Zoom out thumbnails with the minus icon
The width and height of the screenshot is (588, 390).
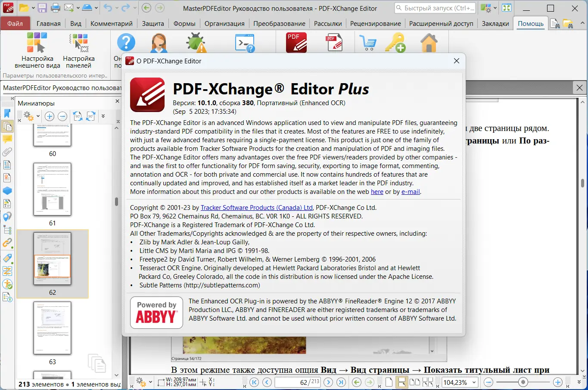62,116
